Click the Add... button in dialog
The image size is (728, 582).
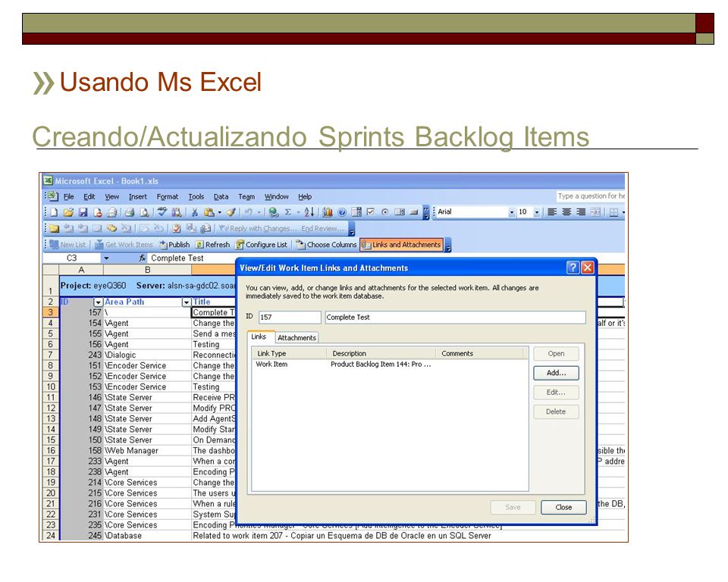[556, 373]
